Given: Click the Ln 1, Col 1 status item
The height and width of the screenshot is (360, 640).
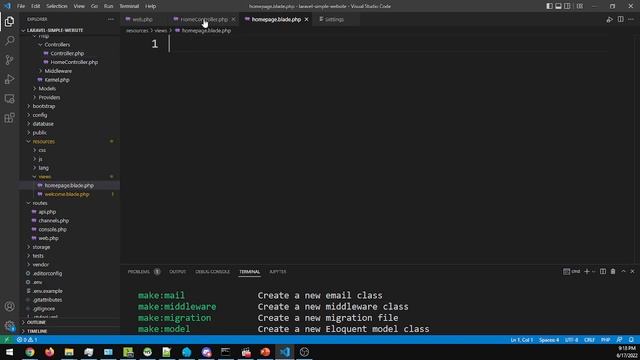Looking at the screenshot, I should [x=521, y=340].
